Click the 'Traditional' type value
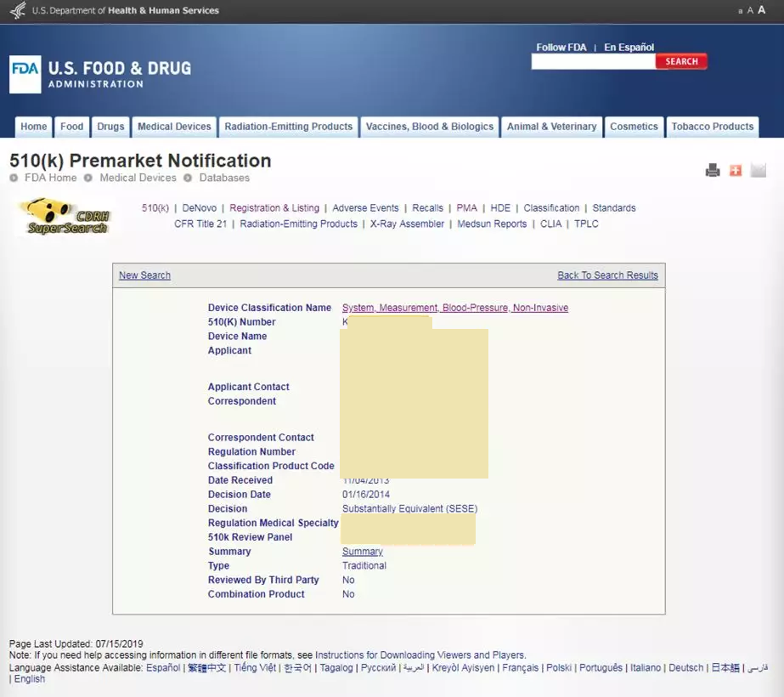The image size is (784, 697). point(364,566)
